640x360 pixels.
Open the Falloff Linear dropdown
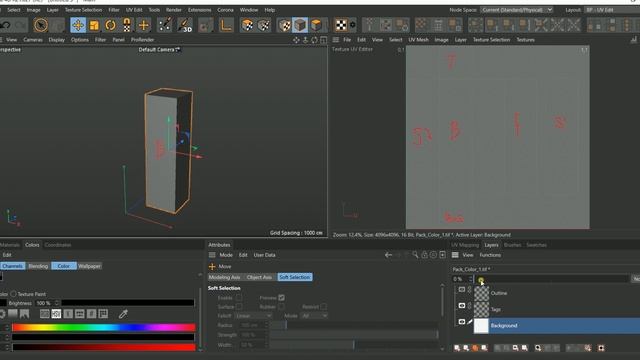click(253, 316)
